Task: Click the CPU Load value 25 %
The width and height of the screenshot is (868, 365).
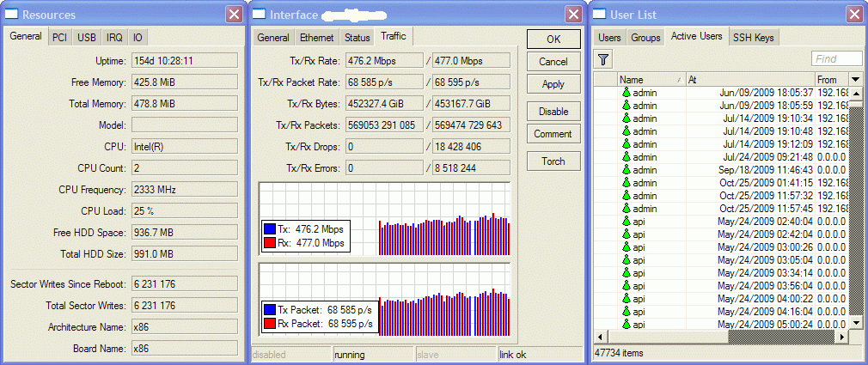Action: coord(184,211)
